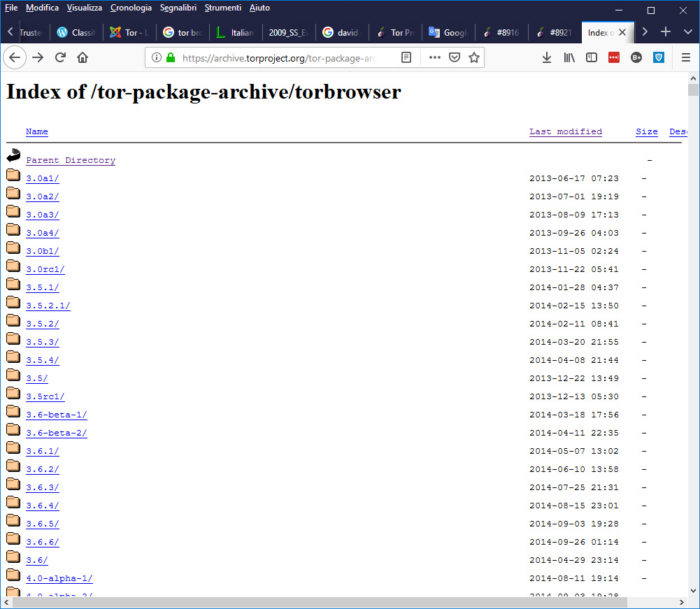The height and width of the screenshot is (609, 700).
Task: Click the folder icon beside 3.5.4/
Action: (13, 357)
